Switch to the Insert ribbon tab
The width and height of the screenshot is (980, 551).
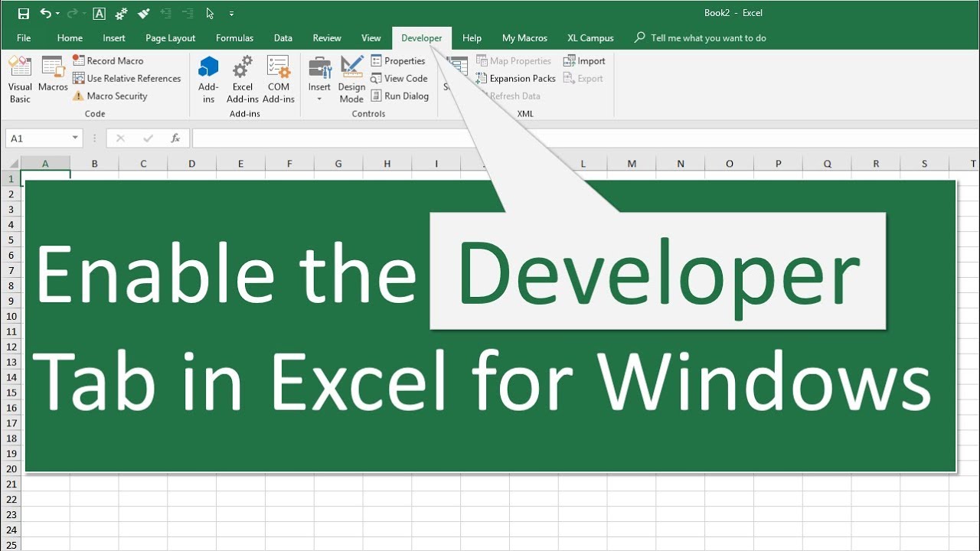(114, 37)
